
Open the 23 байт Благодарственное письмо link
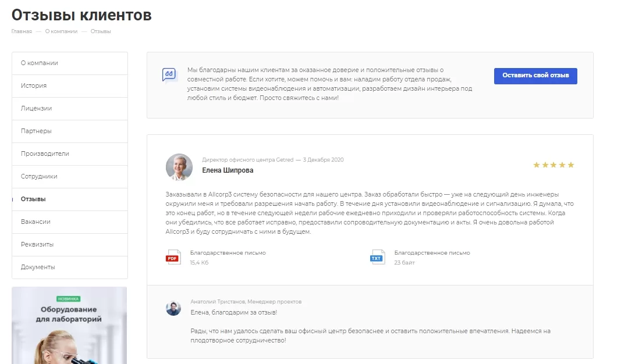pyautogui.click(x=432, y=253)
